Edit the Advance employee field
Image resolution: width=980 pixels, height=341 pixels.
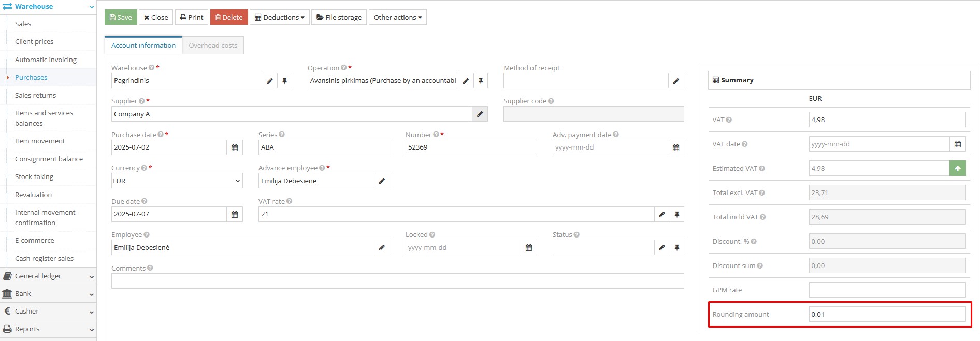pyautogui.click(x=382, y=181)
